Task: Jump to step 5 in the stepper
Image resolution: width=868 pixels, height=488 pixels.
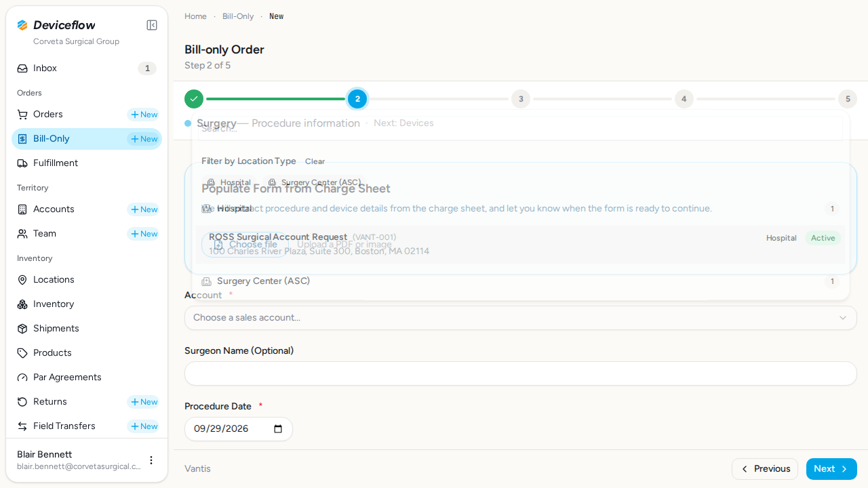Action: tap(848, 99)
